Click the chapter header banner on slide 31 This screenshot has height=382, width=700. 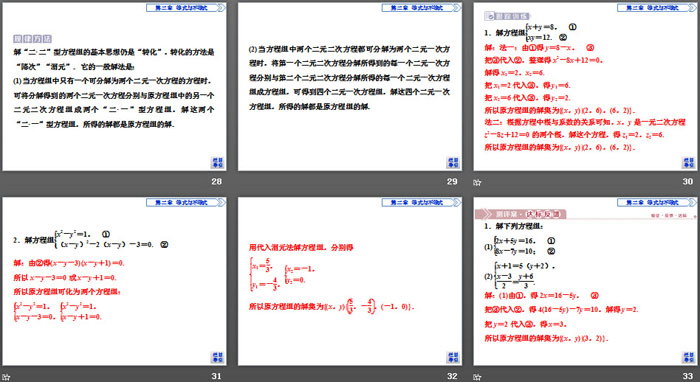pyautogui.click(x=186, y=203)
